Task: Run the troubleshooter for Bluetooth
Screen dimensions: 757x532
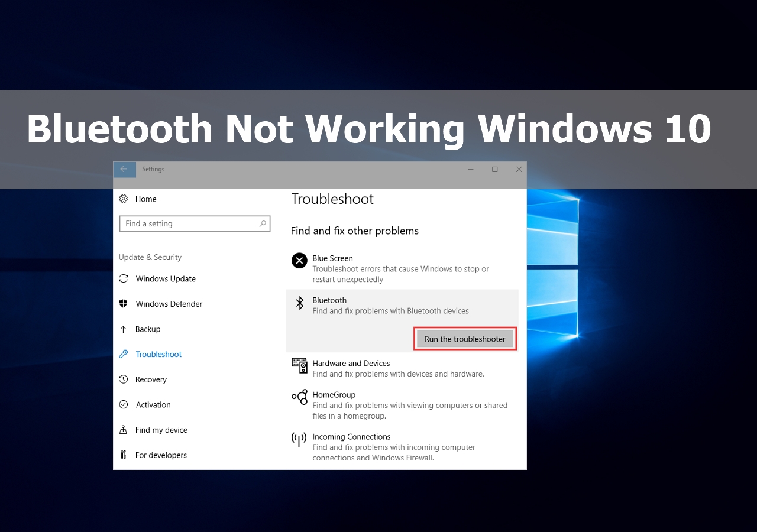Action: click(x=465, y=339)
